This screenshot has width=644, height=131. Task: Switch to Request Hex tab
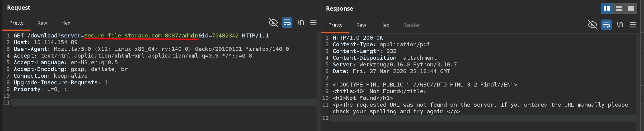click(x=66, y=23)
